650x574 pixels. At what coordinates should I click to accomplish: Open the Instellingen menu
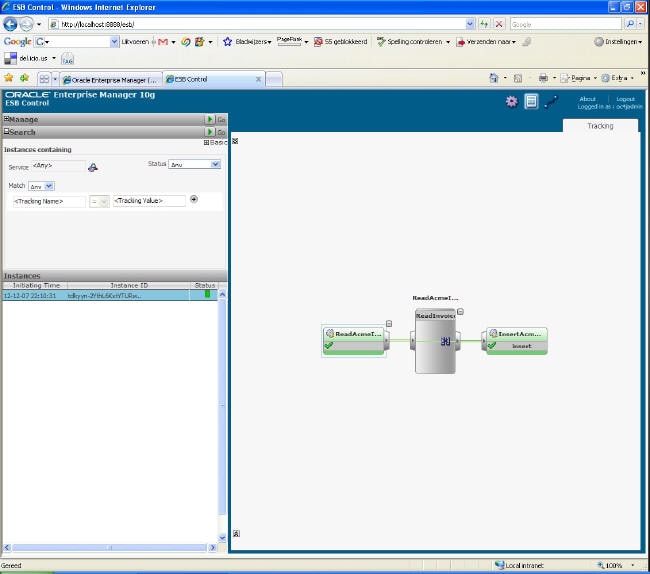click(x=618, y=42)
